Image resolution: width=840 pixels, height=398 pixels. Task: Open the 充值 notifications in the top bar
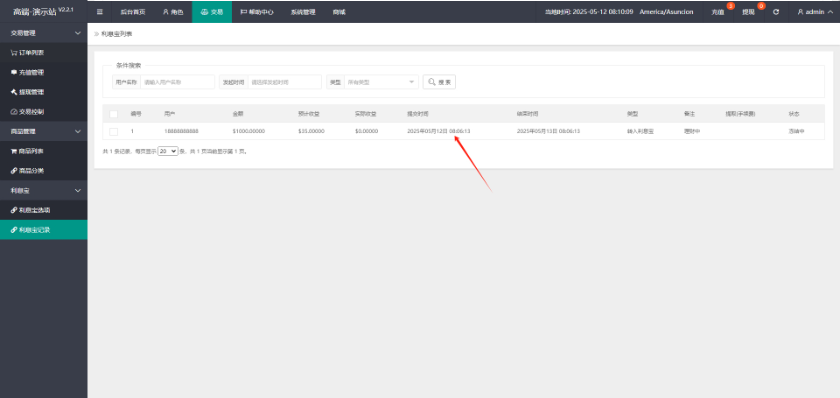tap(718, 12)
